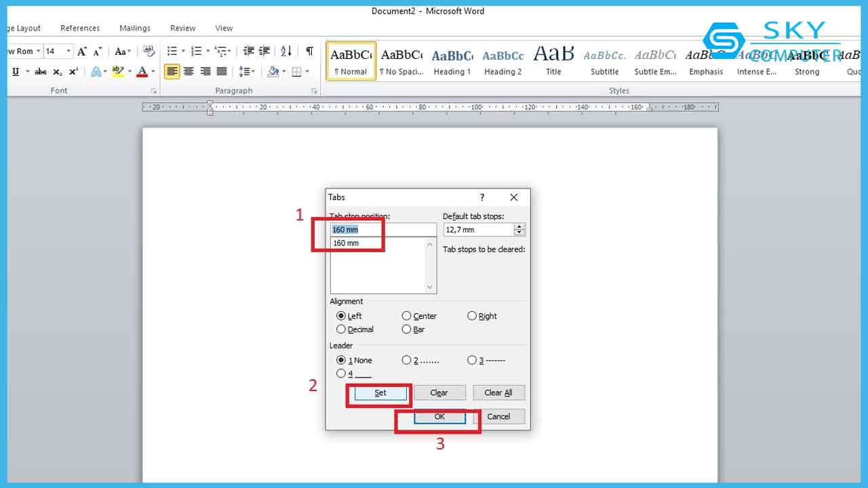Click the Clear button

pyautogui.click(x=439, y=392)
